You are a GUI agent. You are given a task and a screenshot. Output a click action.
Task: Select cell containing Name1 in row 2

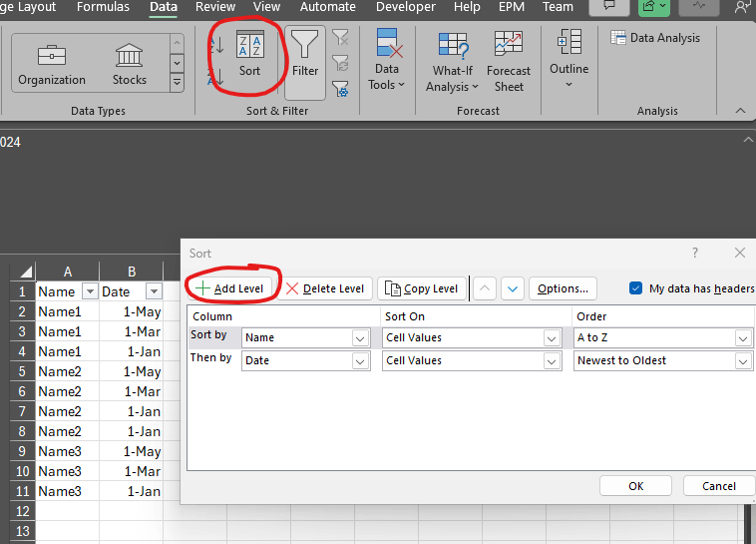(x=68, y=311)
